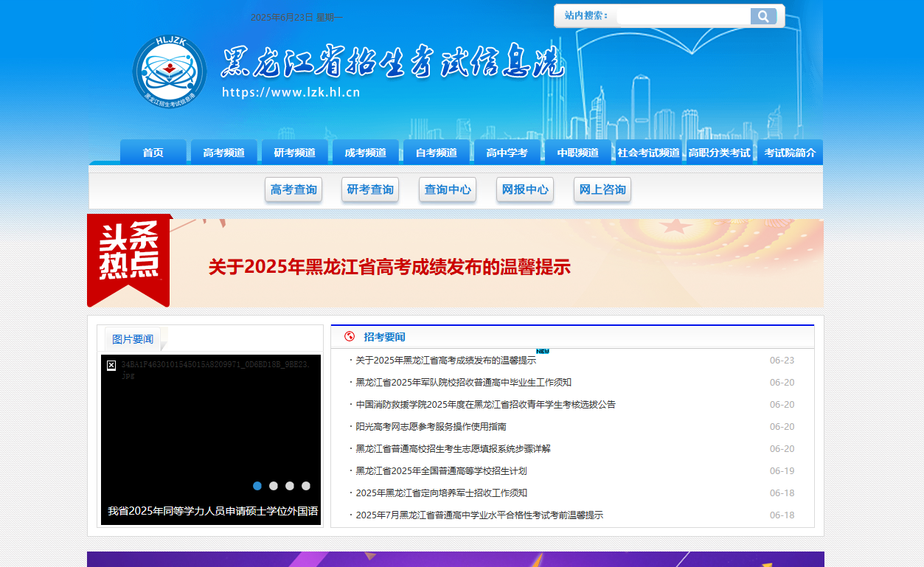Click the magnifier search button
The image size is (924, 567).
[x=763, y=16]
